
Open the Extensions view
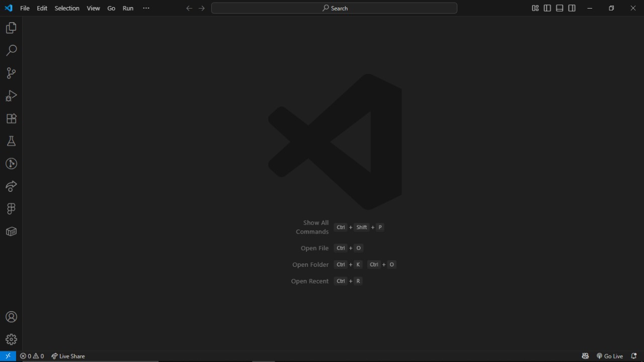(x=11, y=118)
